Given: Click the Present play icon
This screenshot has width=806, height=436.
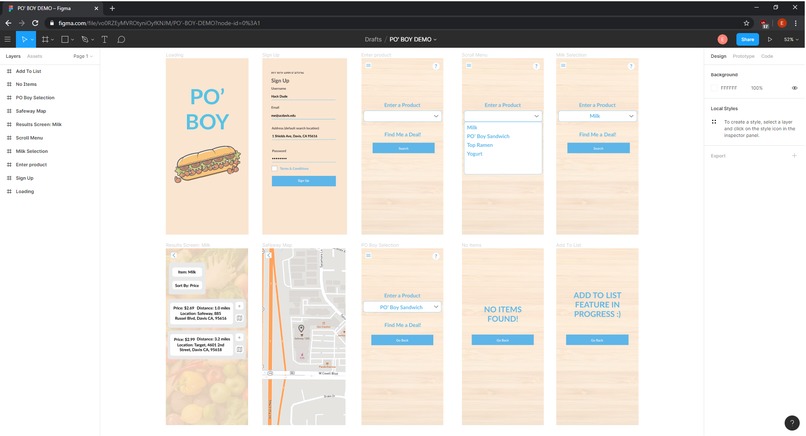Looking at the screenshot, I should tap(770, 39).
